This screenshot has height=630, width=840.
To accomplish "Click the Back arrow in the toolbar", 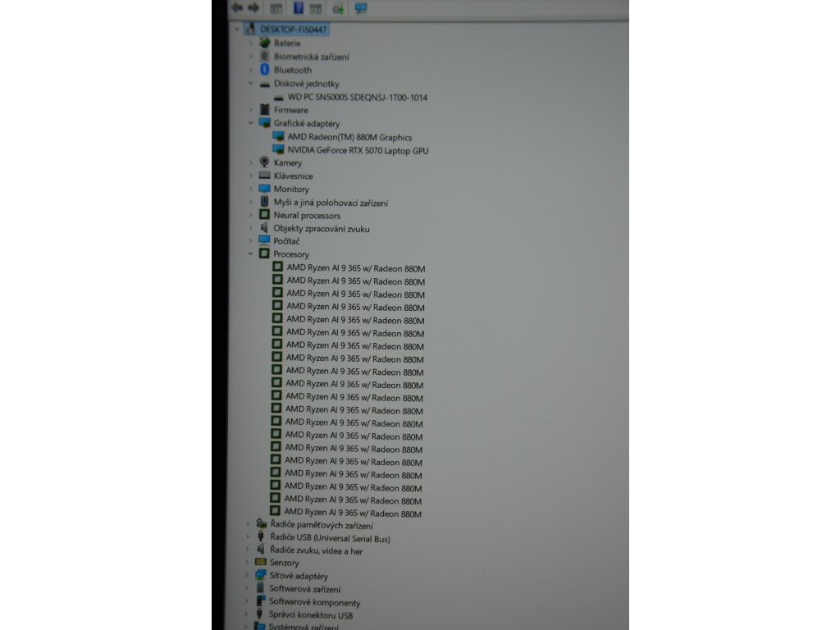I will [237, 7].
